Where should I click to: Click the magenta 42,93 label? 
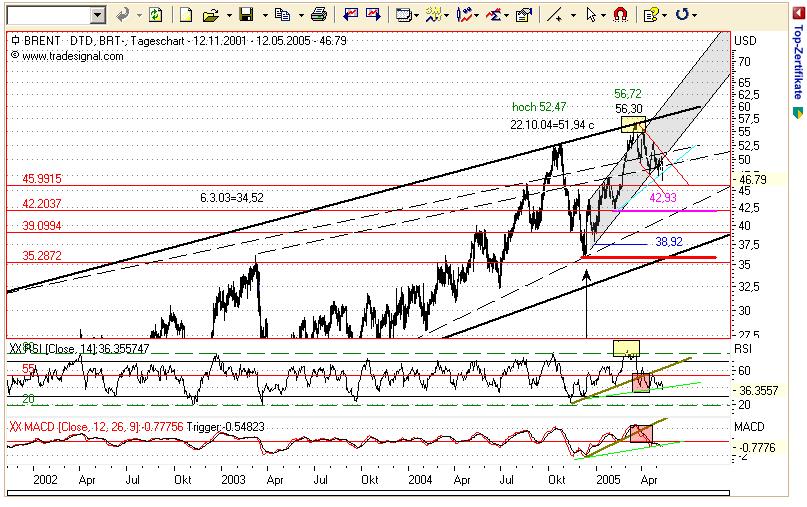[x=663, y=197]
